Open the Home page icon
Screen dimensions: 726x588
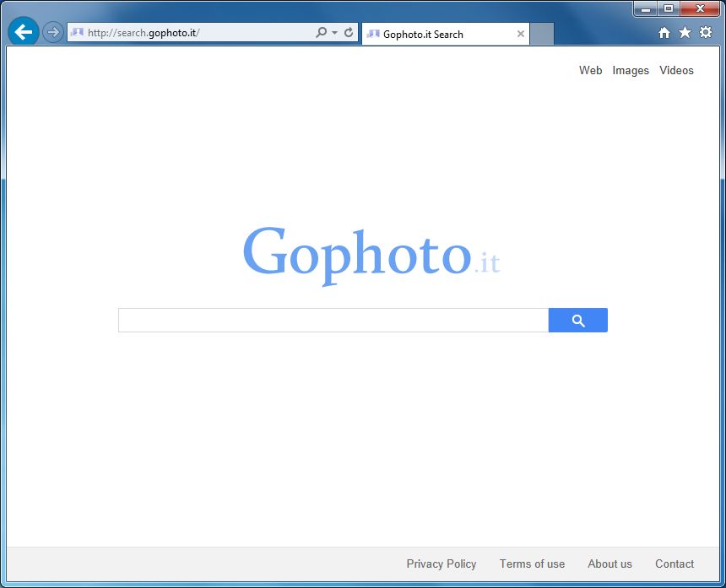664,32
